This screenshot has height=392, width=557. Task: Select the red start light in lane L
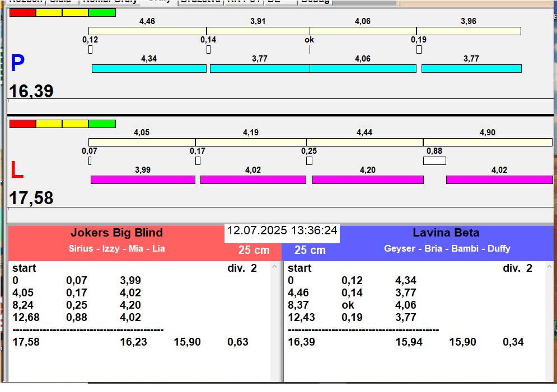click(22, 124)
